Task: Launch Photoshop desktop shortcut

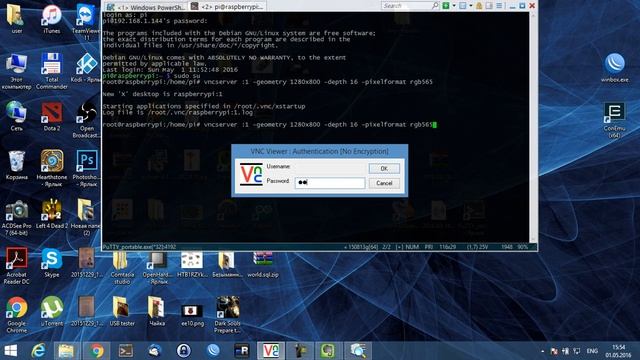Action: [x=86, y=168]
